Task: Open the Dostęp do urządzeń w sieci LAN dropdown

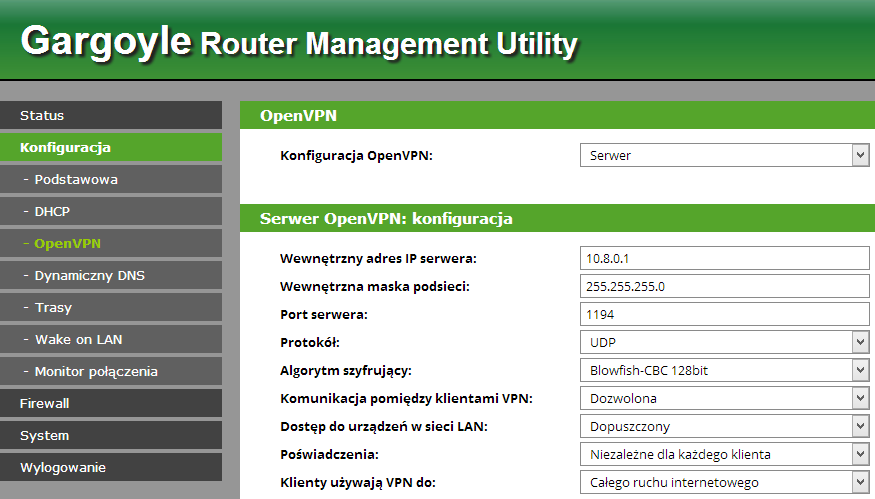Action: (x=724, y=426)
